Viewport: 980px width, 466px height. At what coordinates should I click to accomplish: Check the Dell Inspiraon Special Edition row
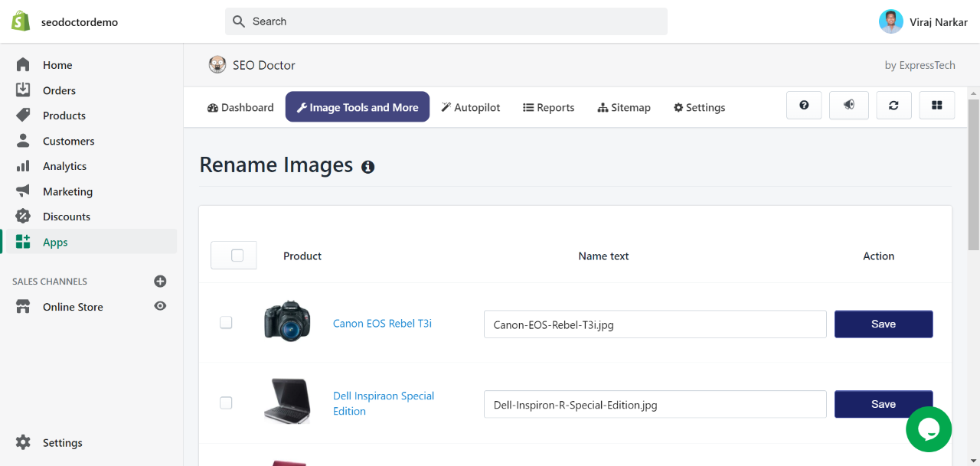[x=226, y=402]
